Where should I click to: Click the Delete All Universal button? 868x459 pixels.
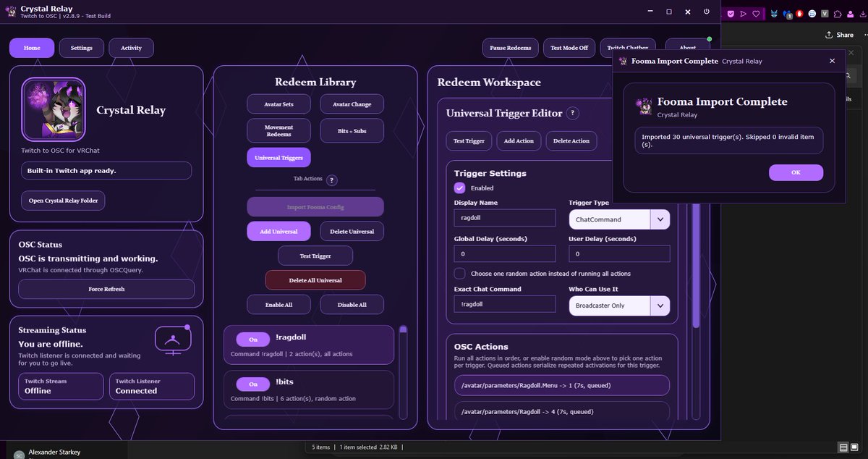(315, 280)
